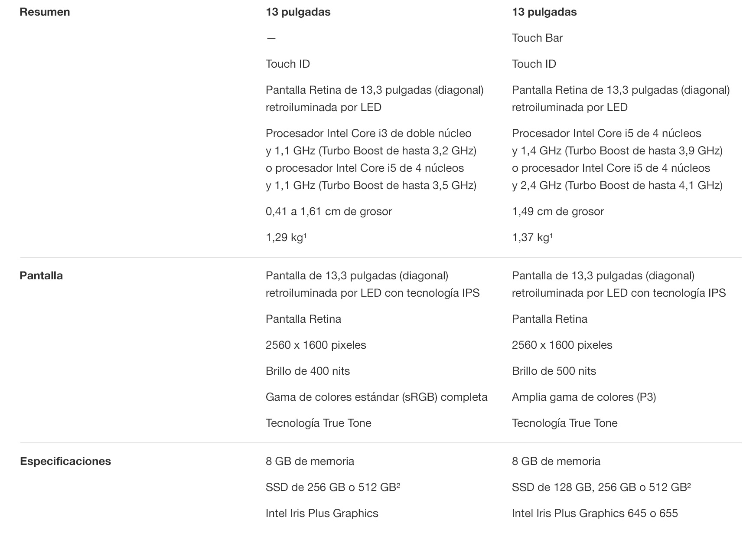This screenshot has height=550, width=756.
Task: Click the 1,49 cm de grosor text
Action: 558,211
